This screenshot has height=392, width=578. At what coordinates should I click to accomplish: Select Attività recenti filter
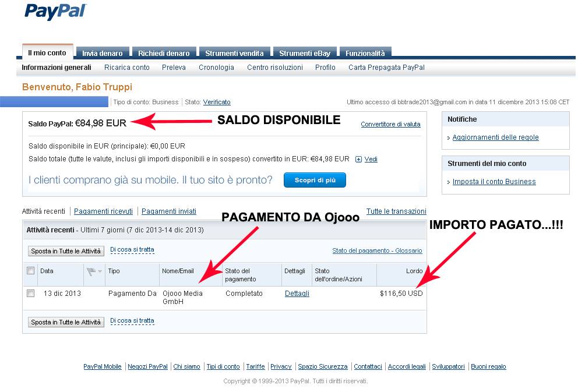coord(44,211)
